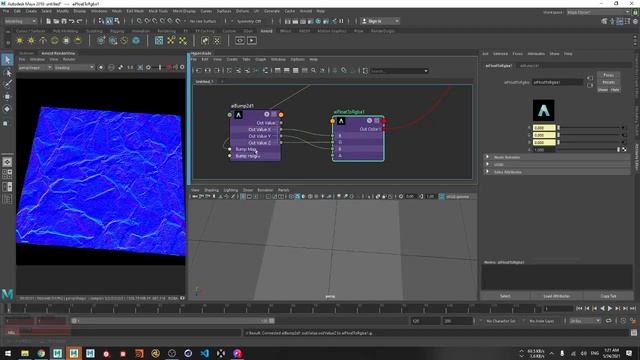
Task: Open the Hypershade Graph menu
Action: click(260, 60)
